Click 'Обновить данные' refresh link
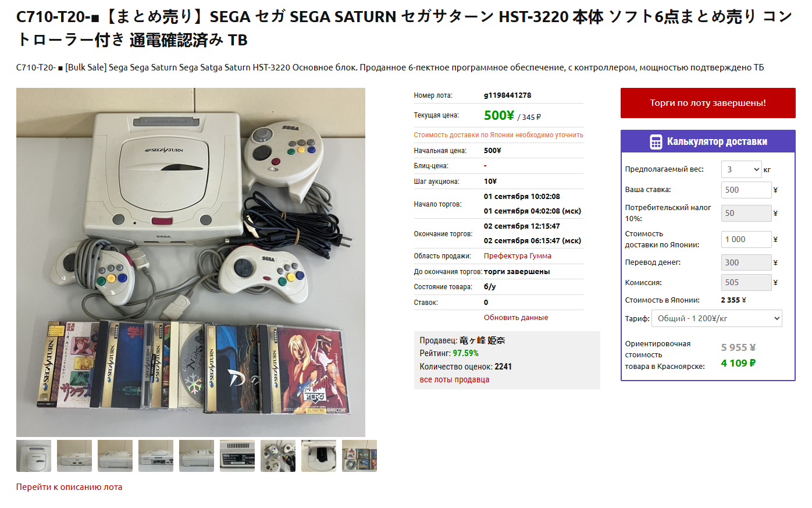This screenshot has width=812, height=508. [x=516, y=318]
